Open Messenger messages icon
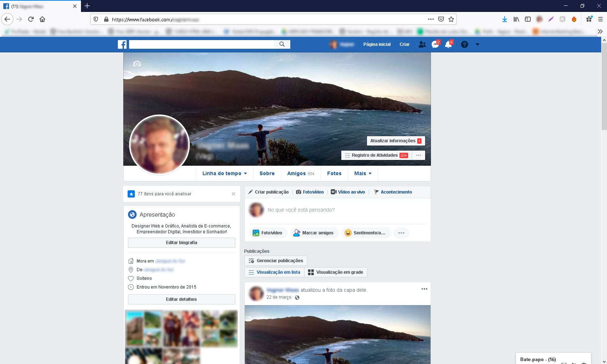Viewport: 607px width, 364px height. tap(435, 44)
